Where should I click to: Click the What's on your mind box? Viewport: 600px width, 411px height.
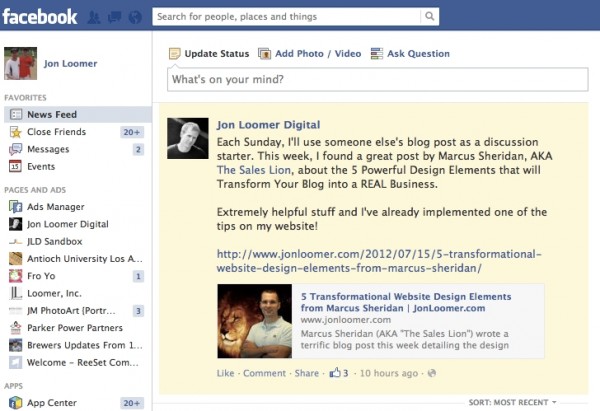378,79
